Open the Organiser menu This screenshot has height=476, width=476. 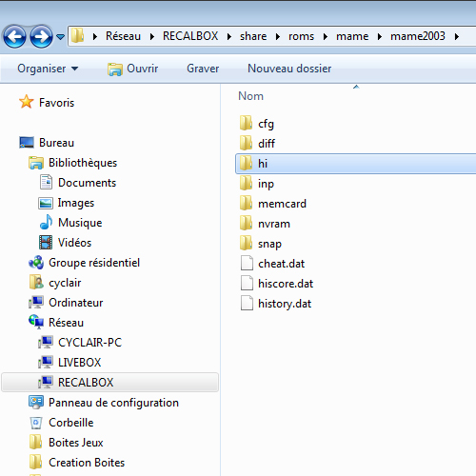48,69
